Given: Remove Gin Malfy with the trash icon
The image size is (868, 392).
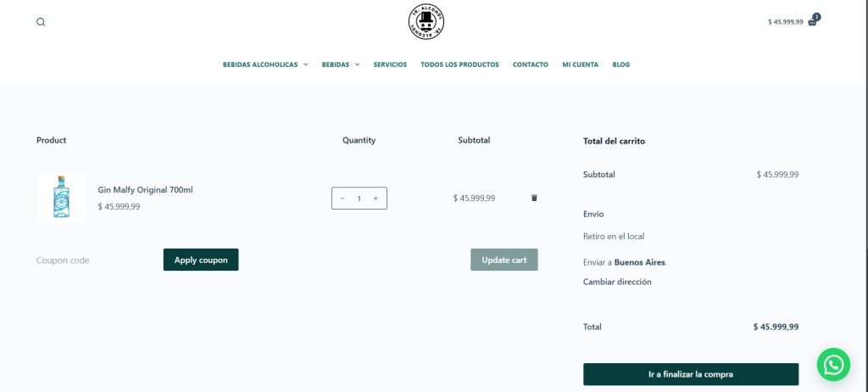Looking at the screenshot, I should point(534,198).
